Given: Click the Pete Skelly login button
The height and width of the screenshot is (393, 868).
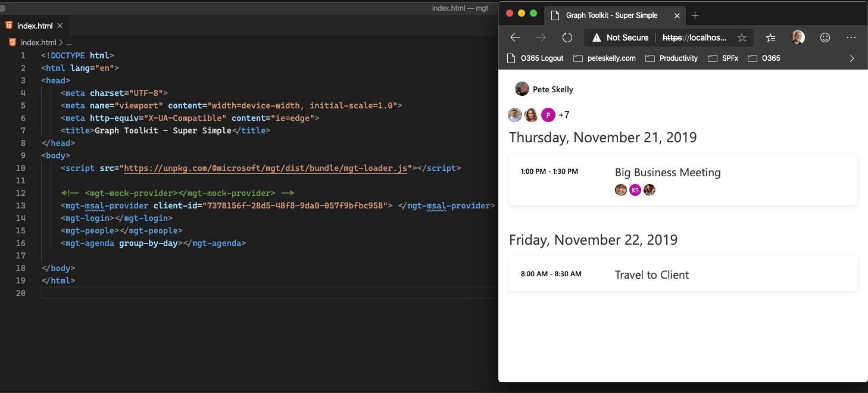Looking at the screenshot, I should click(x=544, y=89).
